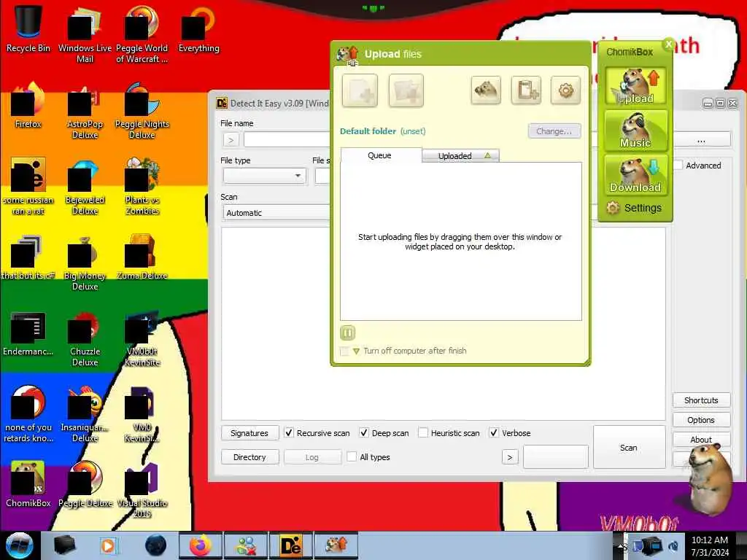This screenshot has width=747, height=560.
Task: Click ChomikBox taskbar icon
Action: [x=336, y=545]
